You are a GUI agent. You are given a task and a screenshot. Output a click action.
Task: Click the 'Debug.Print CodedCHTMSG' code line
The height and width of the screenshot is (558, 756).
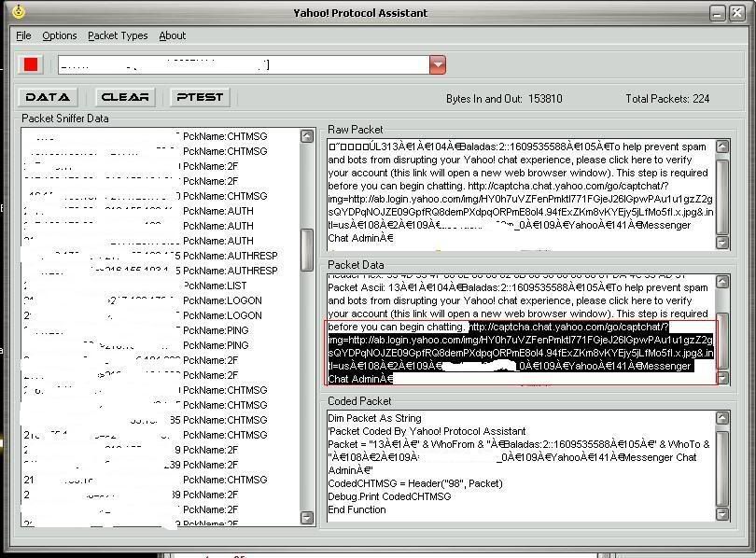click(x=389, y=496)
